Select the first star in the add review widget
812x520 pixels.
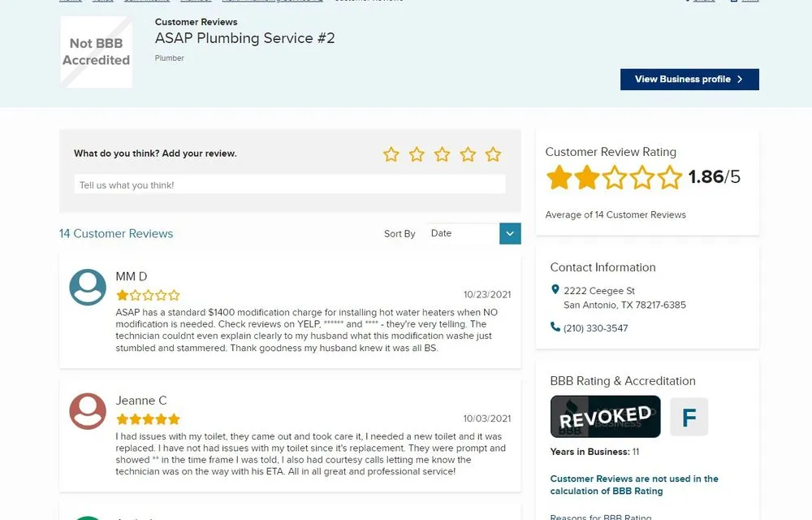pos(391,154)
